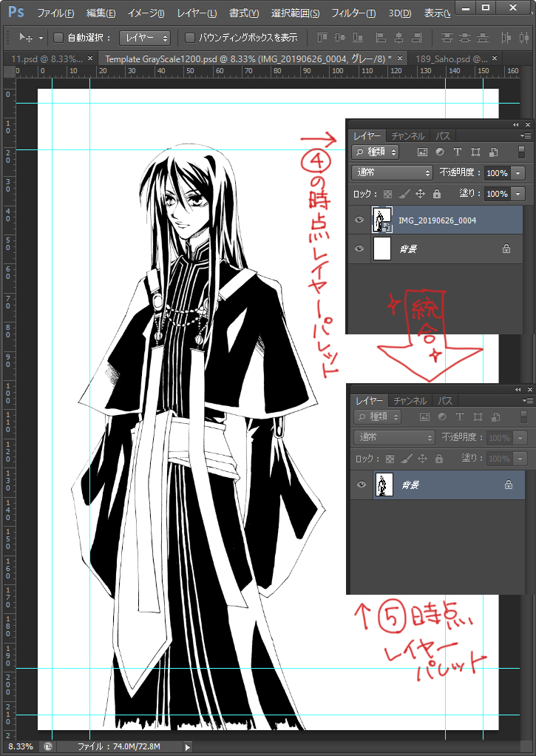Hide the 背景 layer in lower panel
This screenshot has width=536, height=756.
tap(361, 485)
